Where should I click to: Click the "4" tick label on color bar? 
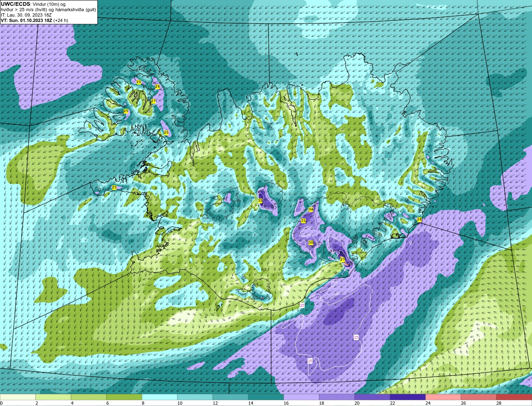pos(72,403)
